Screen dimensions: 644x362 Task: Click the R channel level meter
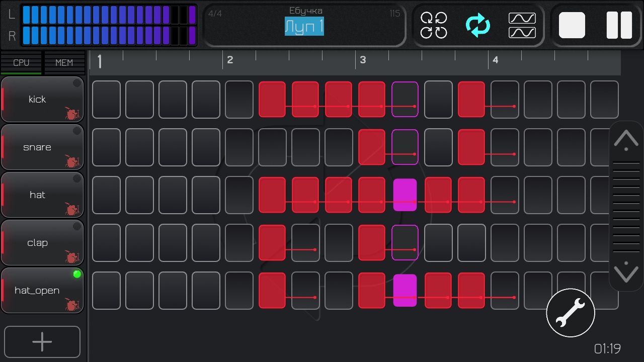[x=109, y=35]
